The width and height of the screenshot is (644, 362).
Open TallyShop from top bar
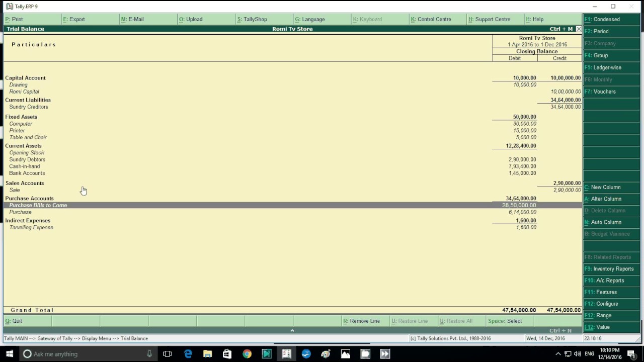coord(264,19)
